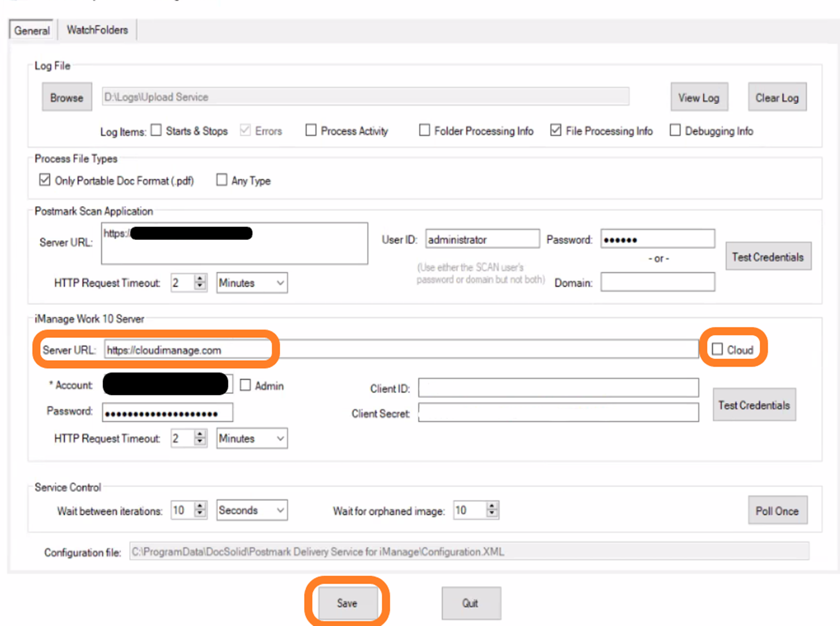Enable the Admin account checkbox
This screenshot has width=840, height=626.
245,385
